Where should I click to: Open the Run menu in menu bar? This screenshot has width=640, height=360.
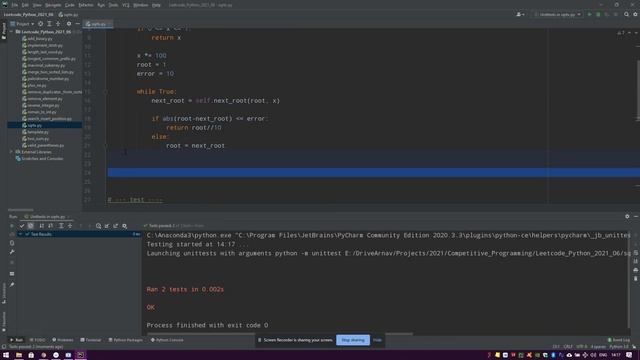coord(101,5)
